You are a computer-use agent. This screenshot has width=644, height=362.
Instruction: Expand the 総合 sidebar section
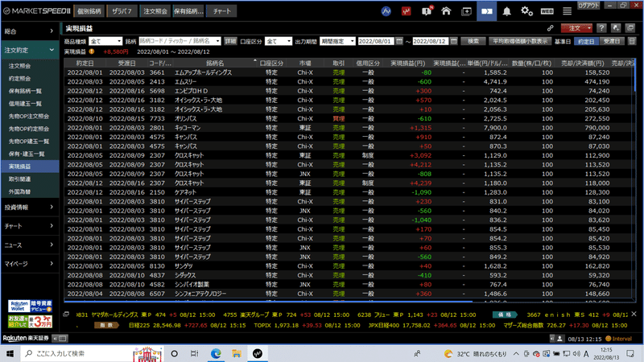coord(29,31)
